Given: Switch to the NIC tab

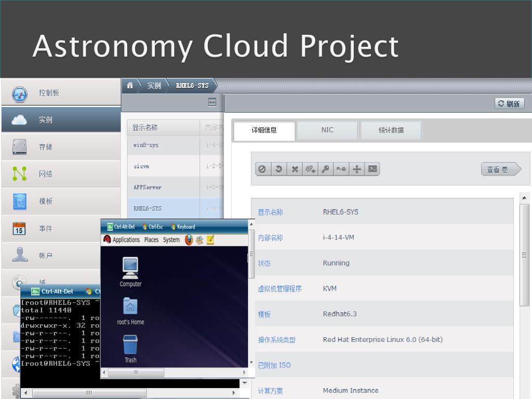Looking at the screenshot, I should click(x=327, y=130).
